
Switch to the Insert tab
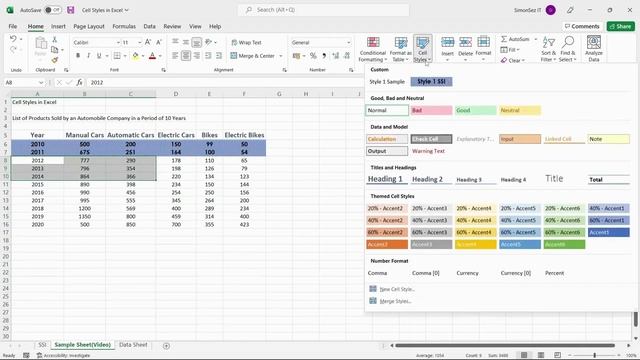pos(58,26)
